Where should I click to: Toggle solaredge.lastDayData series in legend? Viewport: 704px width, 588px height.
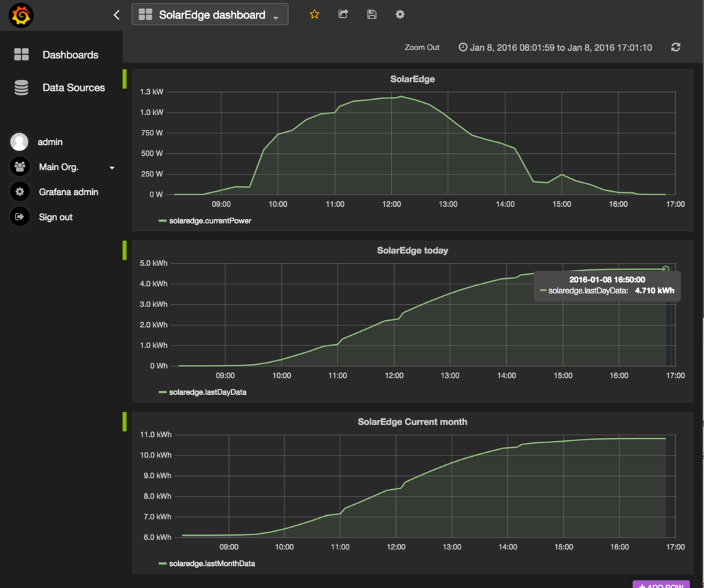click(x=208, y=392)
